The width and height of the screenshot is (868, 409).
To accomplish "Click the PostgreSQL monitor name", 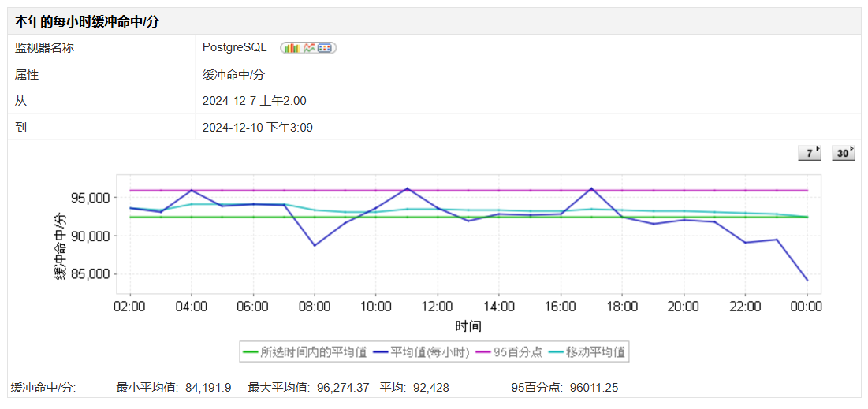I will tap(235, 48).
